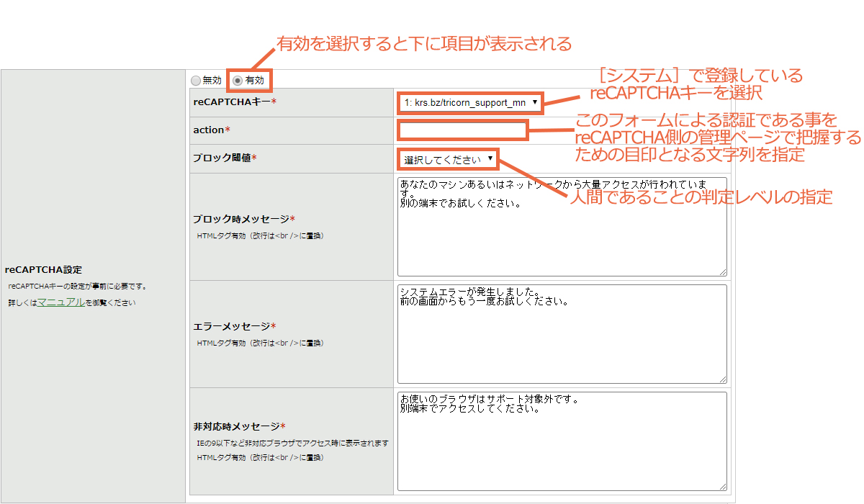Open the マニュアル link

pos(61,302)
